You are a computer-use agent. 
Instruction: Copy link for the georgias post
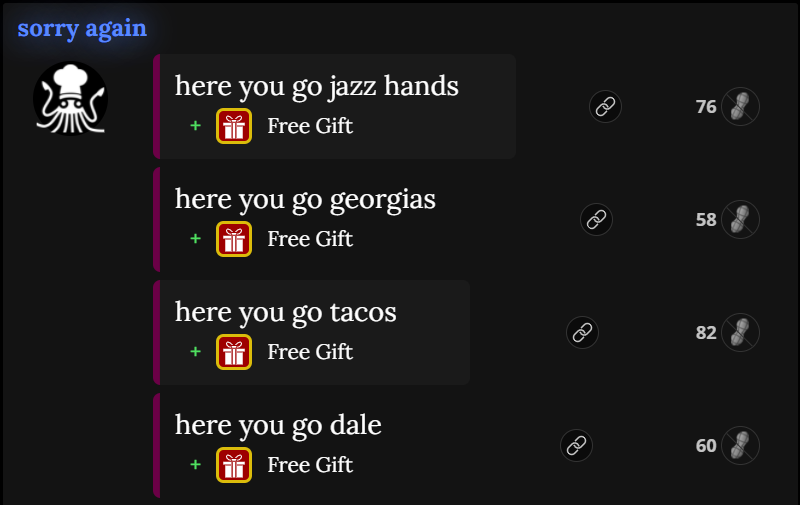tap(596, 219)
